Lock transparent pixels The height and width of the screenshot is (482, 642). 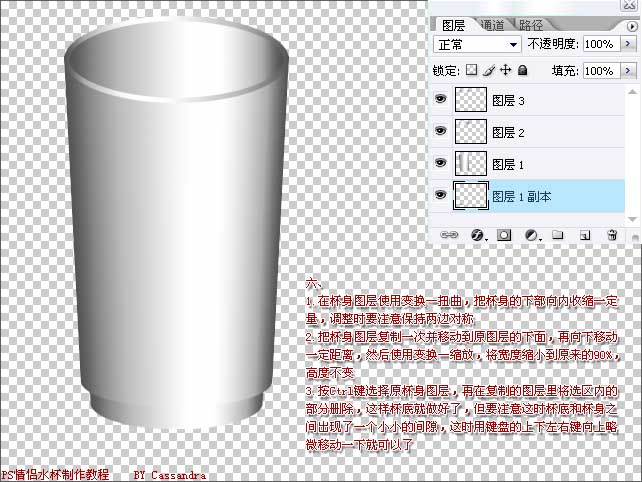point(472,70)
